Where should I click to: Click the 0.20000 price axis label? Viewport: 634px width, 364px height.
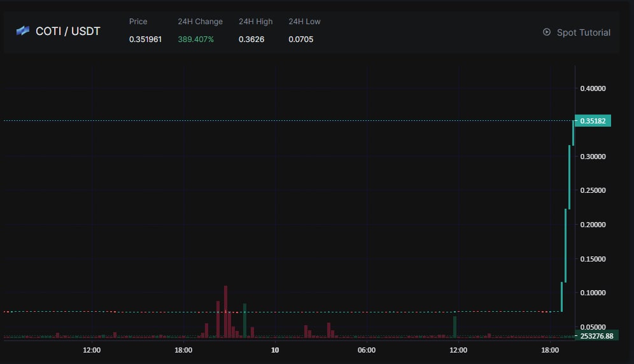[593, 225]
